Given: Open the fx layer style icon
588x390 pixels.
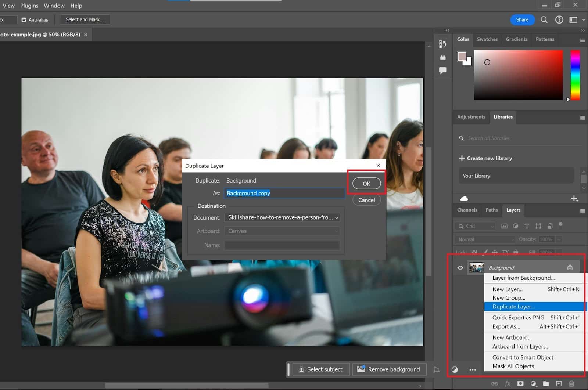Looking at the screenshot, I should 508,384.
